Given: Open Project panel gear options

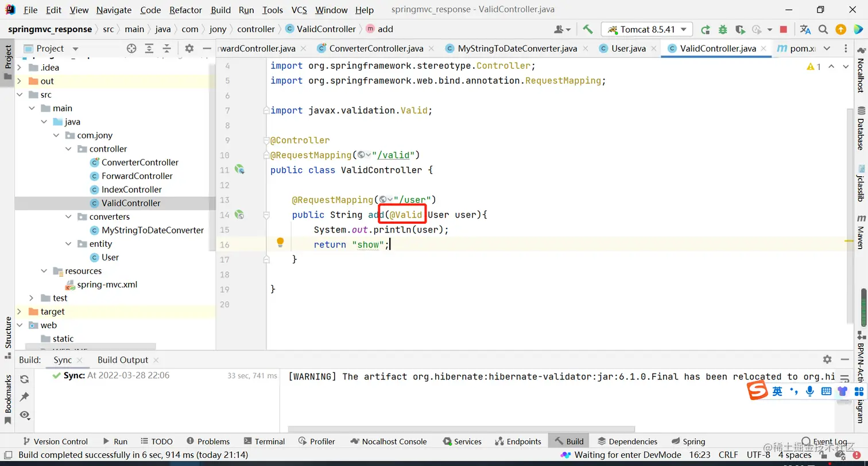Looking at the screenshot, I should [x=189, y=49].
